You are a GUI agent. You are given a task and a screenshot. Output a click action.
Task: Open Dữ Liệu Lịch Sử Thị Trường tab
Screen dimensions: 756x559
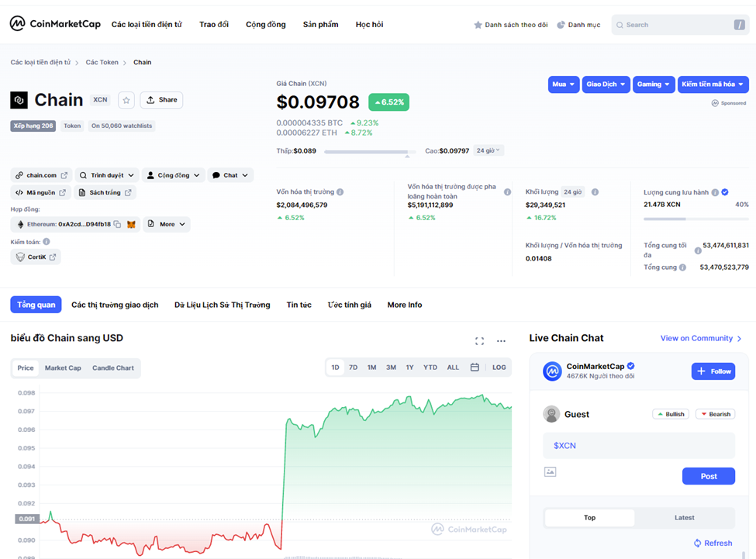click(222, 305)
